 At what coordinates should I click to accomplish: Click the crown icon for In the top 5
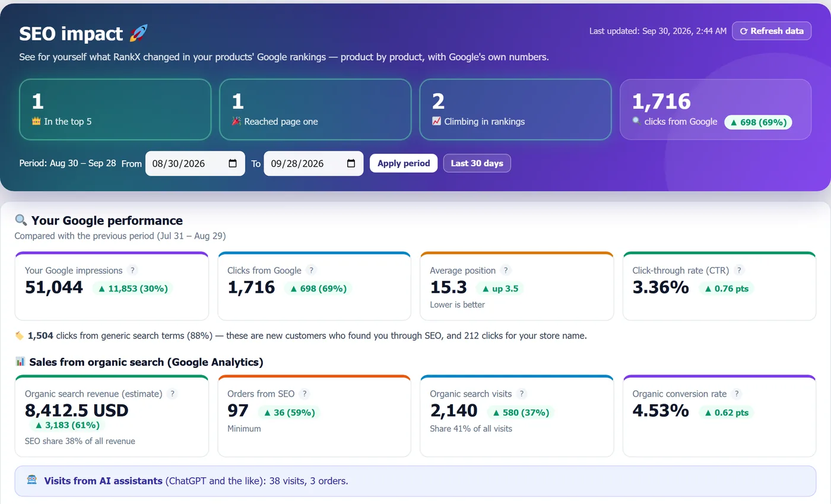pos(36,121)
